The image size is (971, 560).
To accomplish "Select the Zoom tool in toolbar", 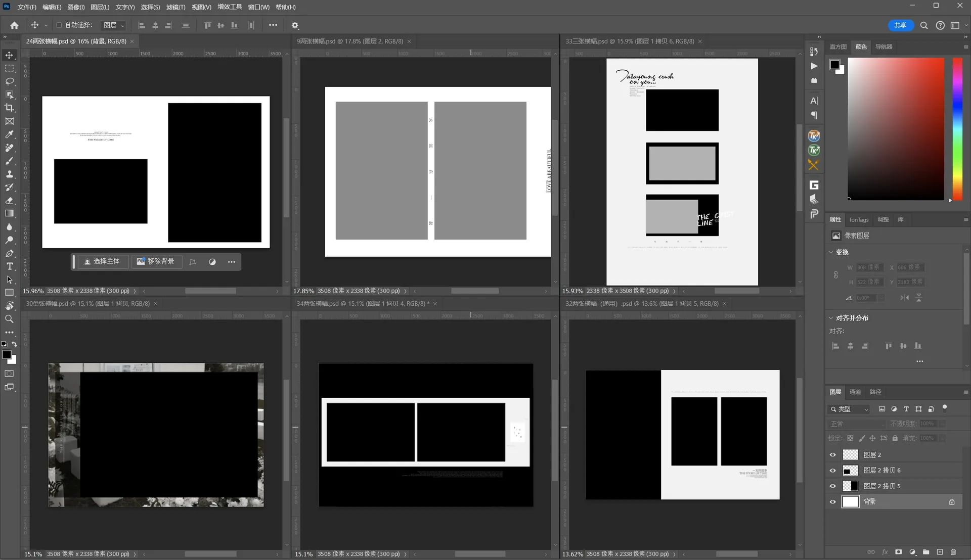I will (9, 319).
